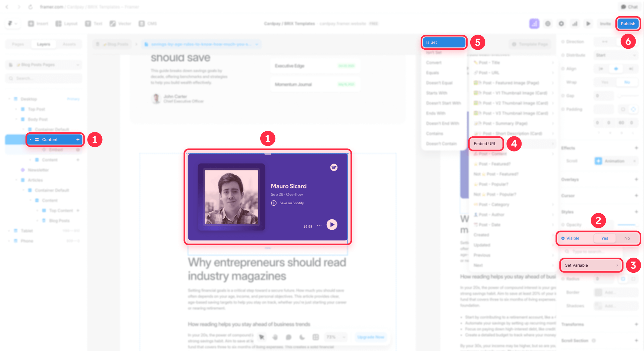
Task: Open the canvas zoom percentage dropdown
Action: (336, 337)
